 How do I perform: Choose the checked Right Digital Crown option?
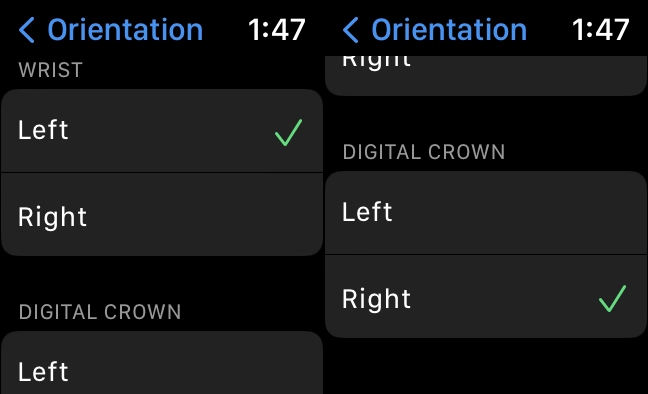[x=486, y=296]
